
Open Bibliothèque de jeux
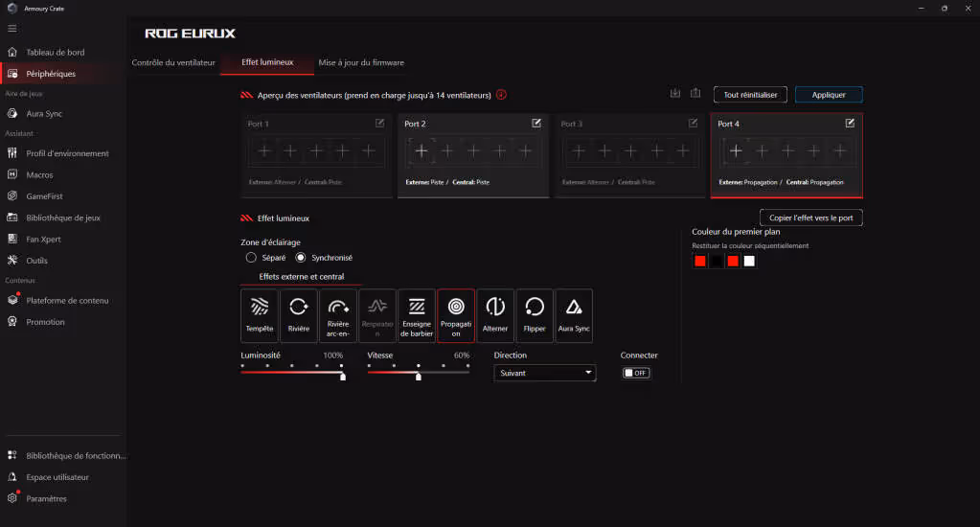pyautogui.click(x=62, y=218)
